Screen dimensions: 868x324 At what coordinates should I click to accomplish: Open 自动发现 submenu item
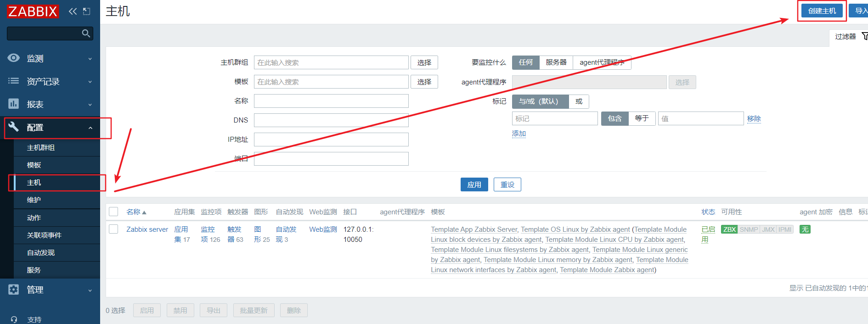pyautogui.click(x=57, y=252)
